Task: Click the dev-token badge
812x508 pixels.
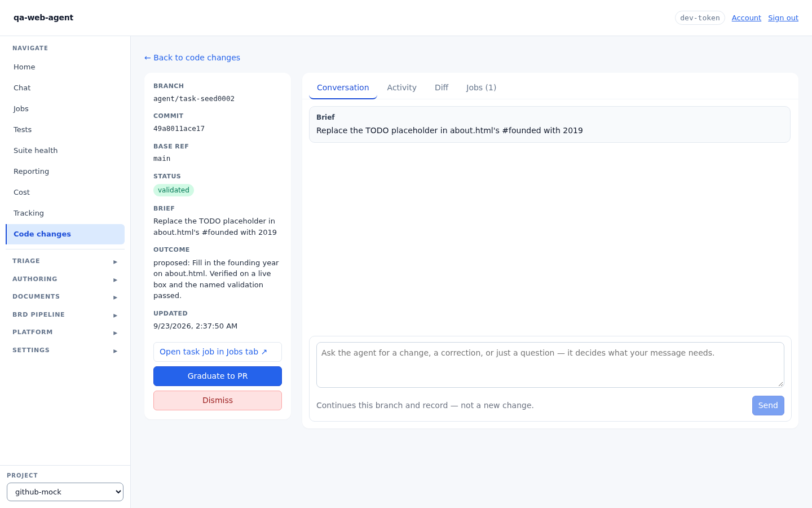Action: (700, 18)
